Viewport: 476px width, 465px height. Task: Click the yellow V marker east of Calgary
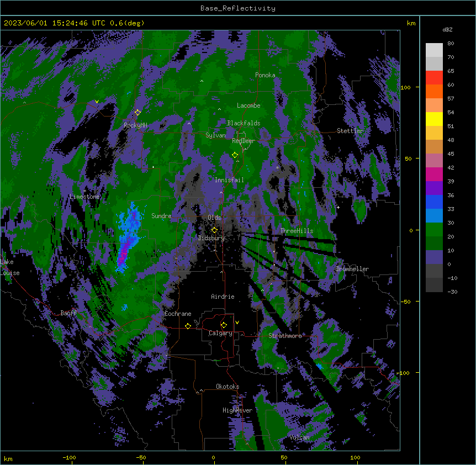[x=237, y=323]
